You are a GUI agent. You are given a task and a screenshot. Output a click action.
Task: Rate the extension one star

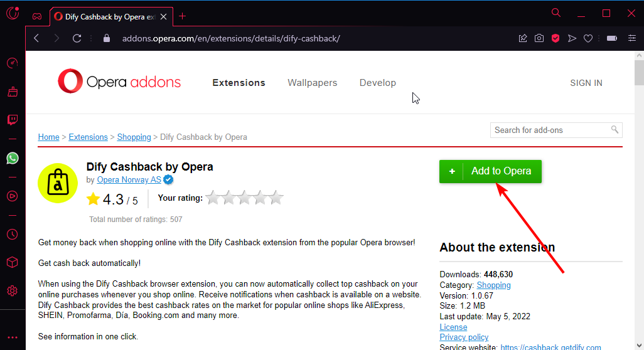(213, 198)
